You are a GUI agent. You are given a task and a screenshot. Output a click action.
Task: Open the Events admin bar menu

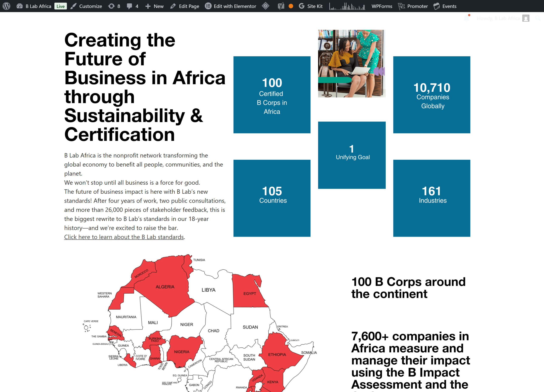[445, 6]
